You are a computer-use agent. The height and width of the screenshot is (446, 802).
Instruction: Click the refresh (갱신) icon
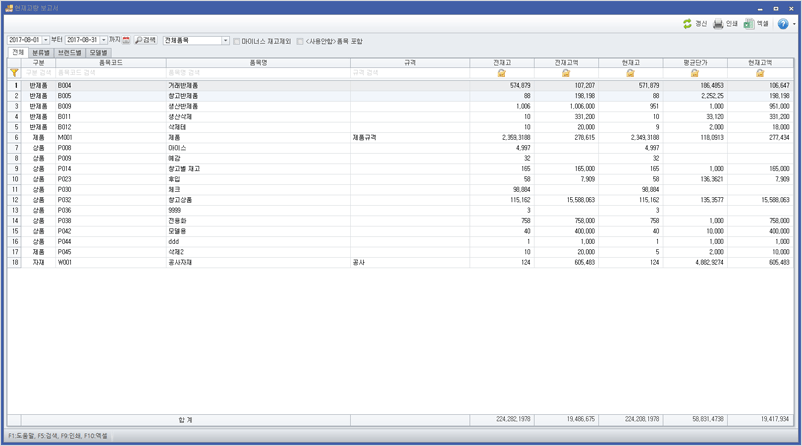pos(688,24)
